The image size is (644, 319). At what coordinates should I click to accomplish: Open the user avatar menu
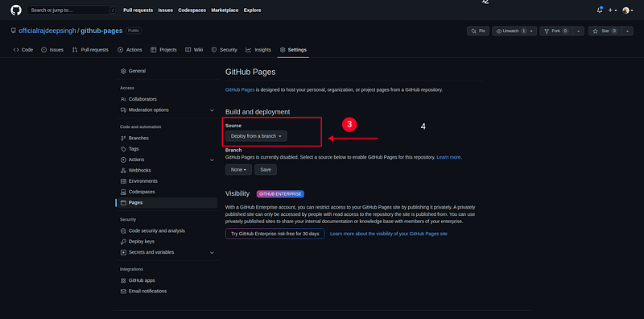point(628,10)
